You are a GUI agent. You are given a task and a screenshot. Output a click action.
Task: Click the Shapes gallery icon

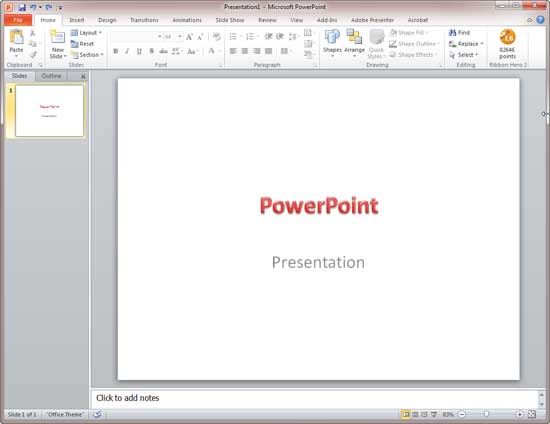(332, 37)
